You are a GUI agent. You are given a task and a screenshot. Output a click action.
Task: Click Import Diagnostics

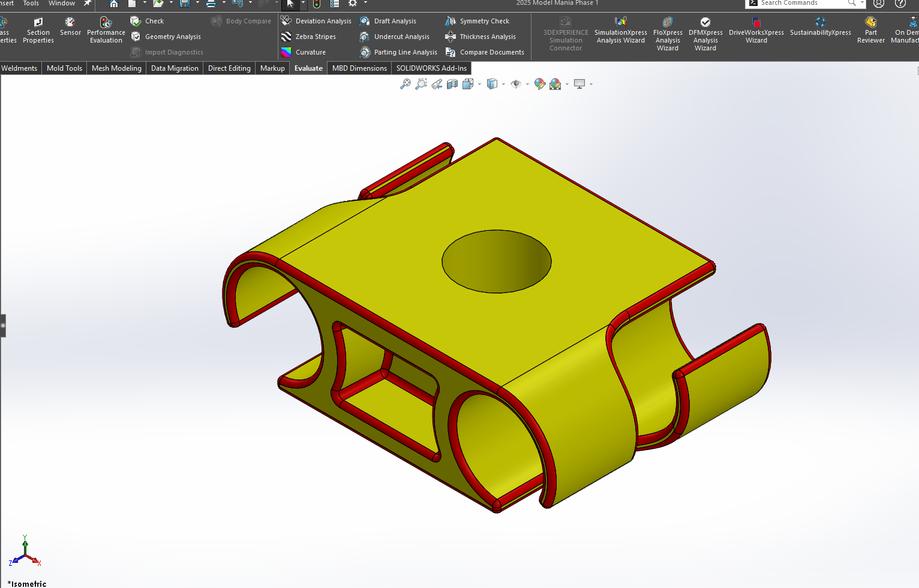167,52
